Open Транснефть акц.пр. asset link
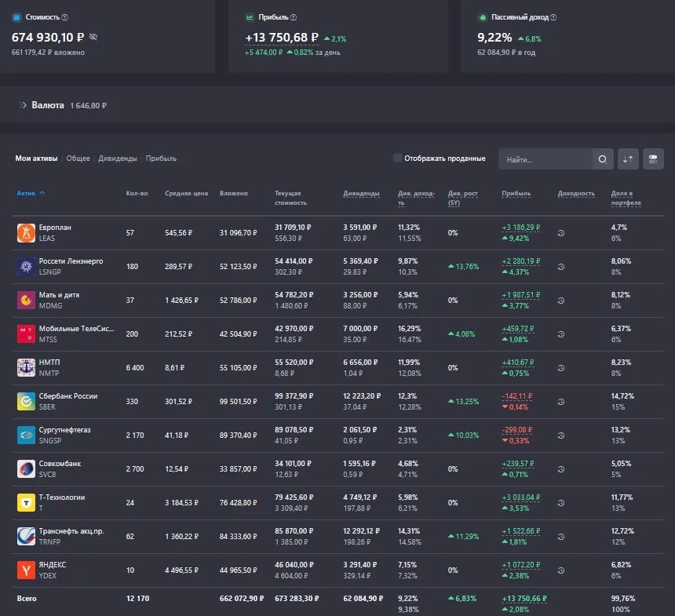Screen dimensions: 675x616 click(x=71, y=530)
